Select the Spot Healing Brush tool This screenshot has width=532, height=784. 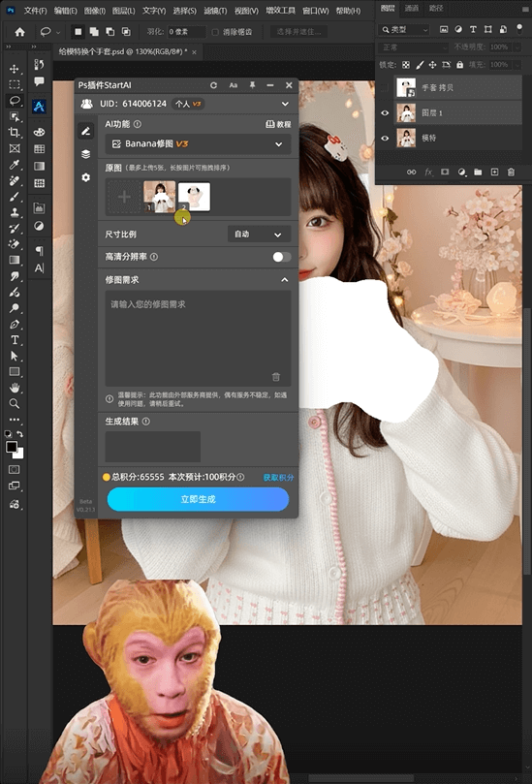coord(15,180)
